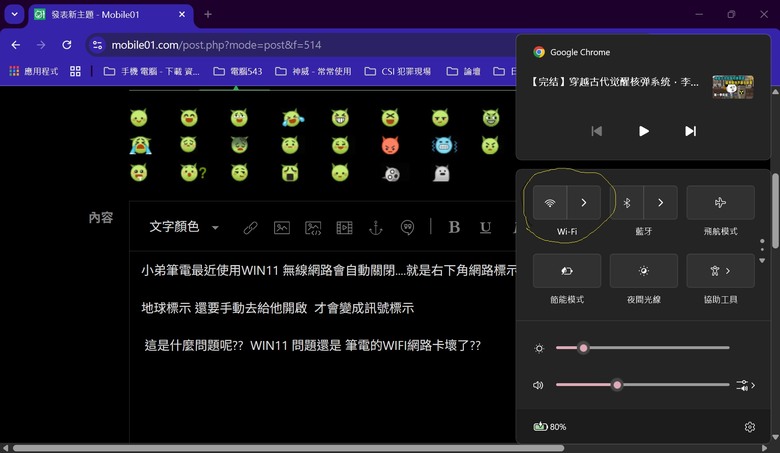Toggle Bluetooth (藍牙) on or off
The width and height of the screenshot is (780, 453).
627,202
